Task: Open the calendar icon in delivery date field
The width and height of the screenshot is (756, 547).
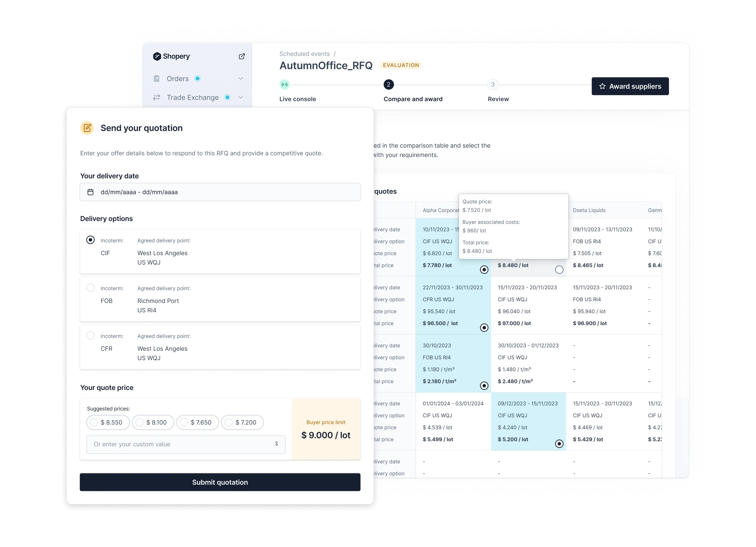Action: 90,192
